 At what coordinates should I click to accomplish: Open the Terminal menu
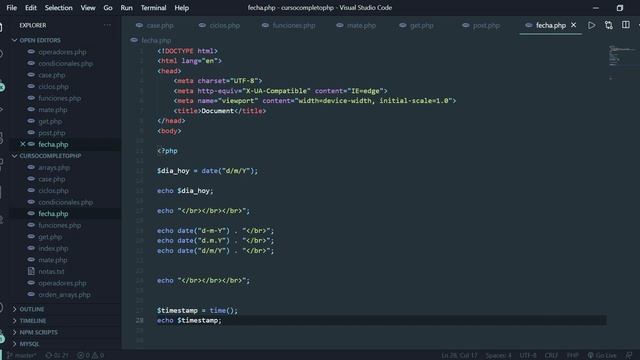click(x=153, y=8)
